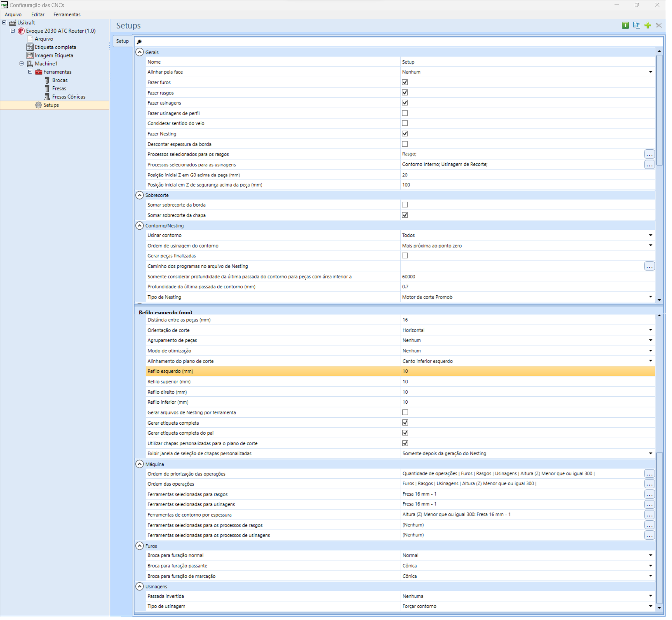Select the Setup tab
The width and height of the screenshot is (672, 620).
coord(123,41)
